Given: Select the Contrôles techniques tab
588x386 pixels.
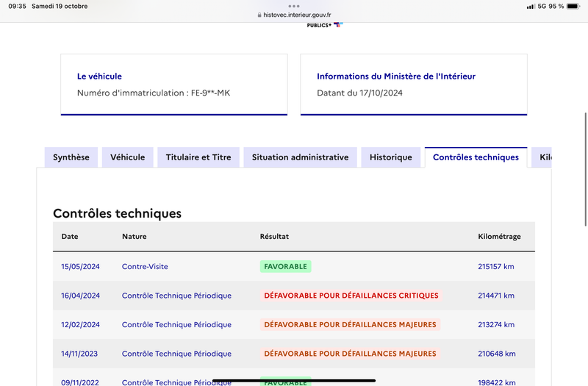Looking at the screenshot, I should 476,157.
